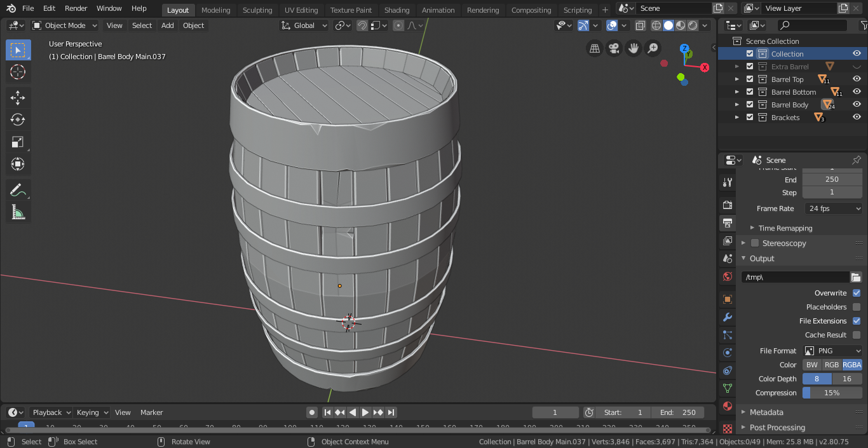Expand the Metadata panel
868x448 pixels.
coord(766,412)
